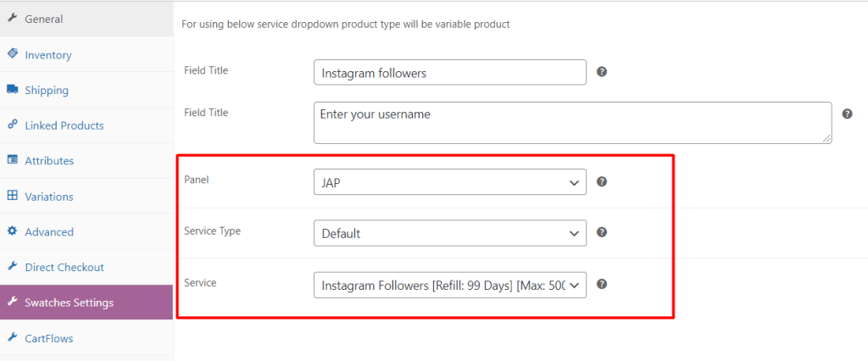Open the Panel dropdown showing JAP
This screenshot has width=868, height=361.
point(449,182)
